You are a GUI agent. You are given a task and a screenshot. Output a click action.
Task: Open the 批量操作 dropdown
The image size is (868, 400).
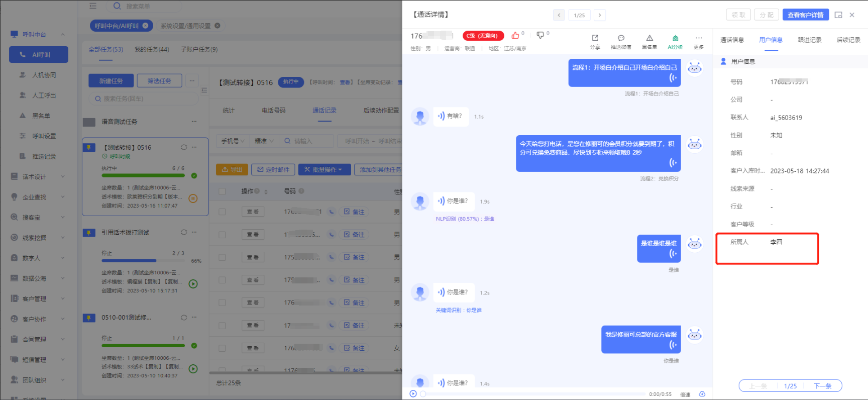coord(324,170)
